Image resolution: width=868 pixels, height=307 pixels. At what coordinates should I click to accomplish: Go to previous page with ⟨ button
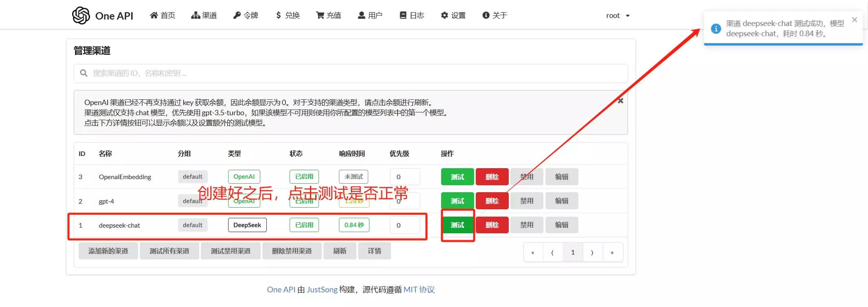click(x=552, y=252)
